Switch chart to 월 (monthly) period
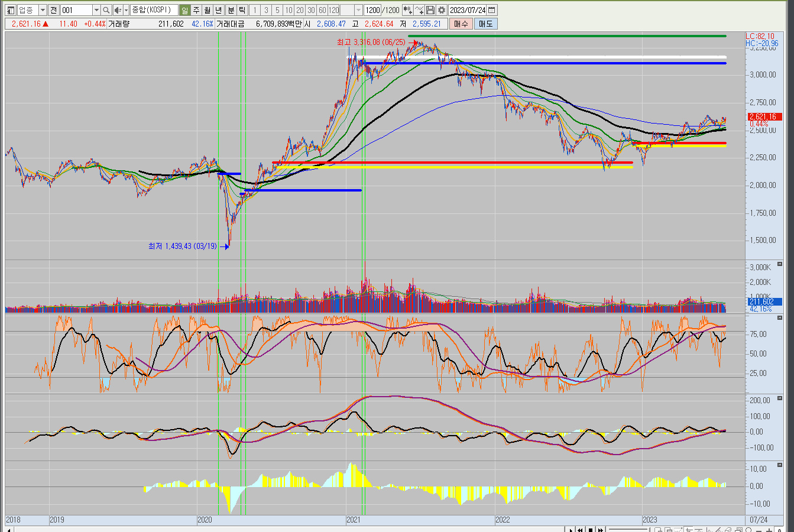The image size is (794, 532). pos(207,10)
